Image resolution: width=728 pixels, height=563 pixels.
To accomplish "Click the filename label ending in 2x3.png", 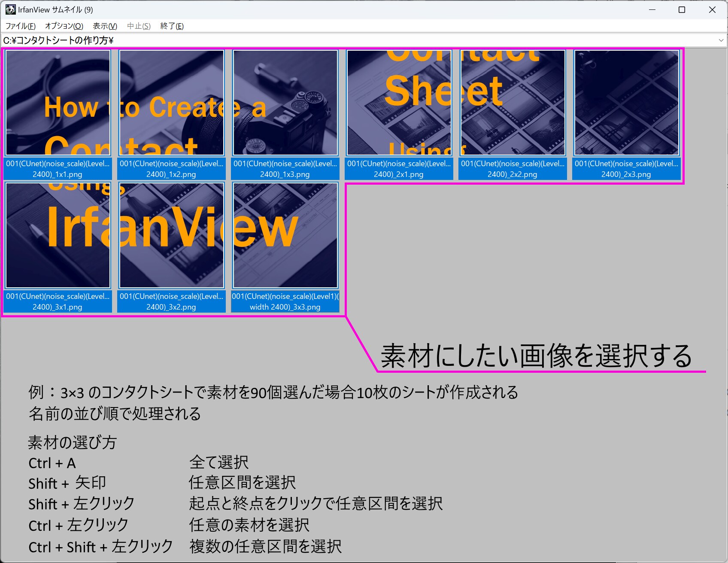I will click(626, 169).
